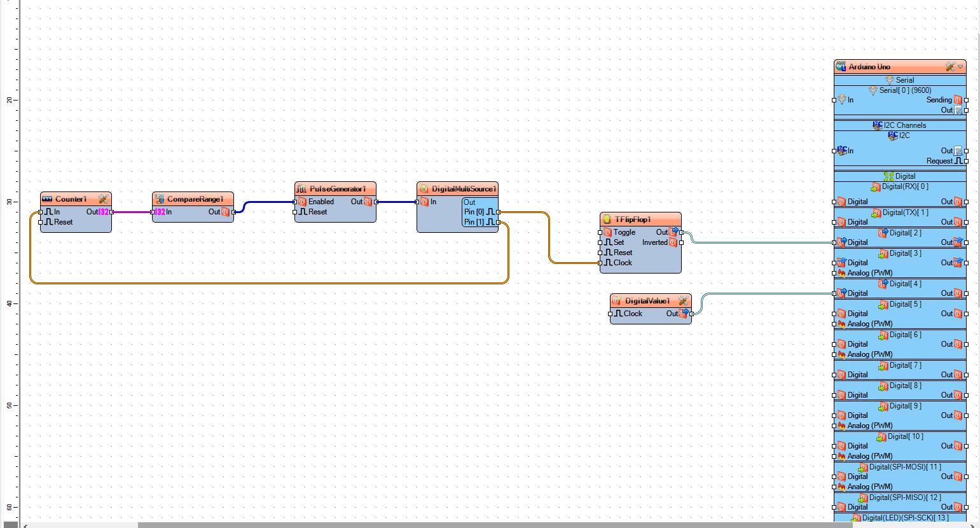Click Counter1 In clock pin
The height and width of the screenshot is (528, 980).
[x=41, y=212]
